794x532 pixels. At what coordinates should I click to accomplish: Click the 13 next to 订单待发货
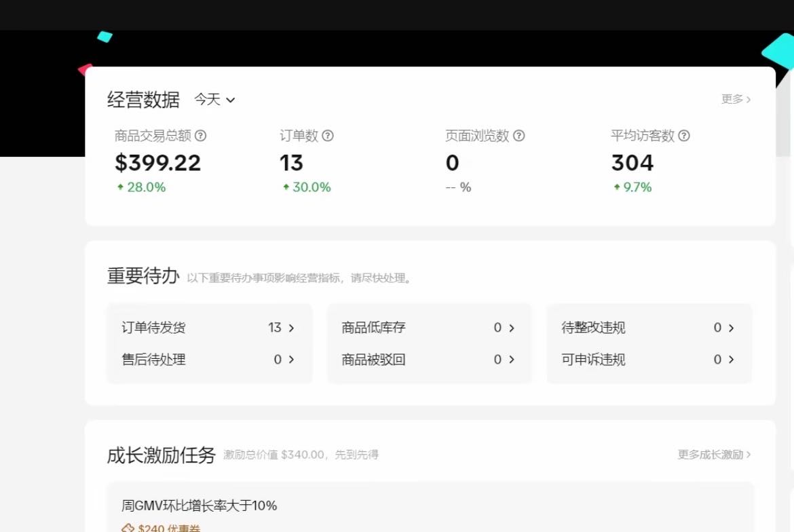pyautogui.click(x=276, y=328)
